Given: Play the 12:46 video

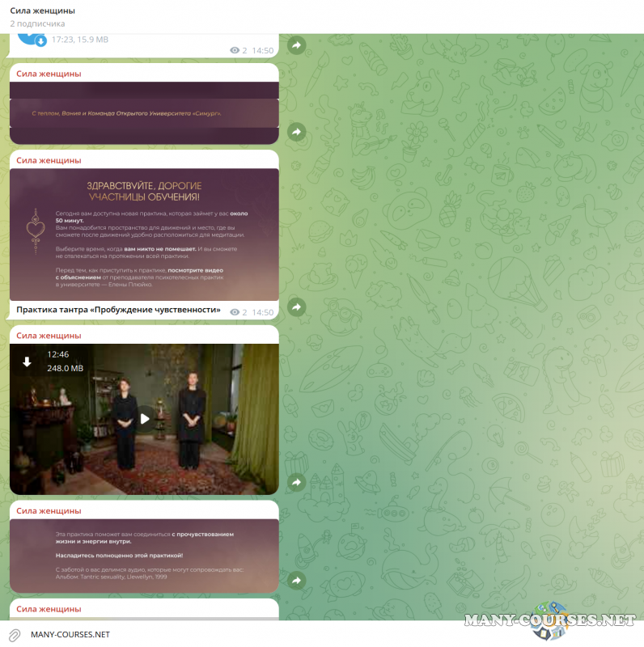Looking at the screenshot, I should coord(144,418).
